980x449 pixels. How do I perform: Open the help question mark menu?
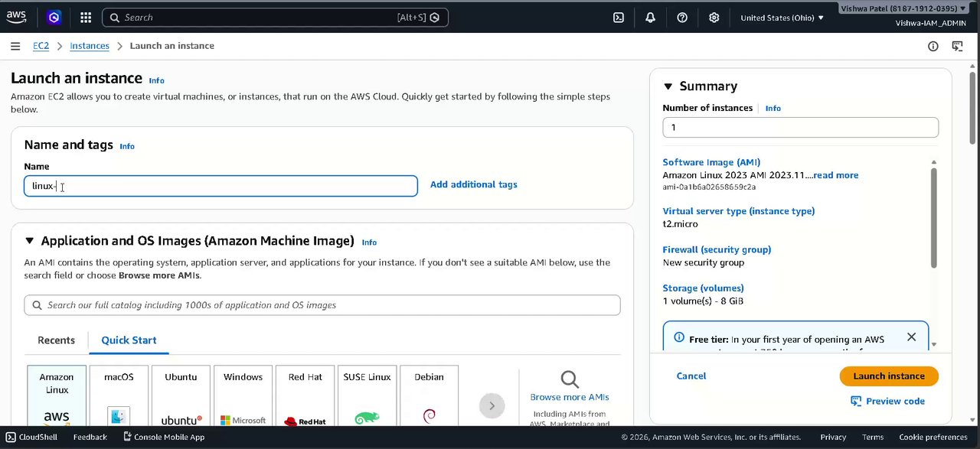(x=682, y=18)
